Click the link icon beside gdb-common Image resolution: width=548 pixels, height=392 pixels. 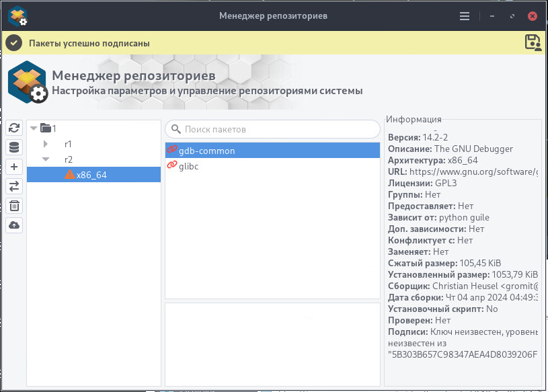pos(171,149)
